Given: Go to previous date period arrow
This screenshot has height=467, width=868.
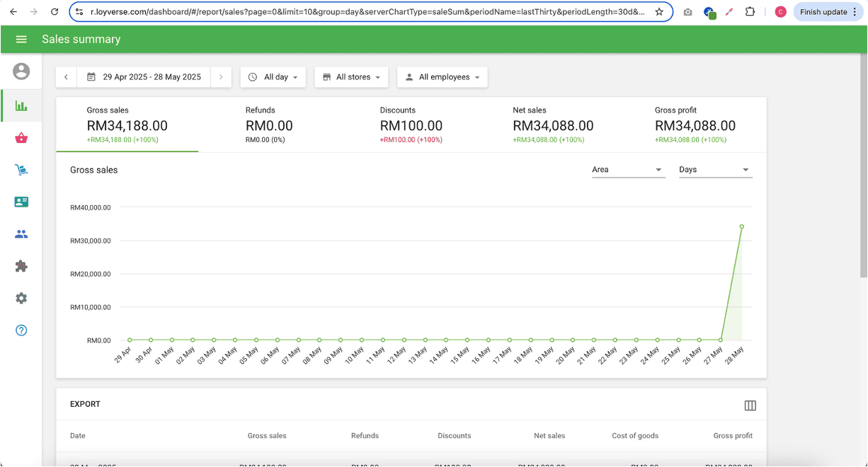Looking at the screenshot, I should (x=66, y=77).
